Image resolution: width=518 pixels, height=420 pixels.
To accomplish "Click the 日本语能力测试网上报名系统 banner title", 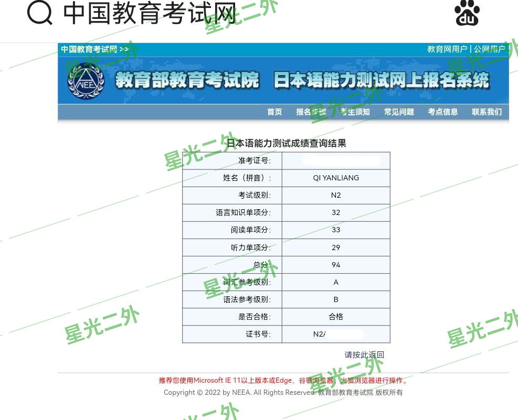I will point(381,80).
